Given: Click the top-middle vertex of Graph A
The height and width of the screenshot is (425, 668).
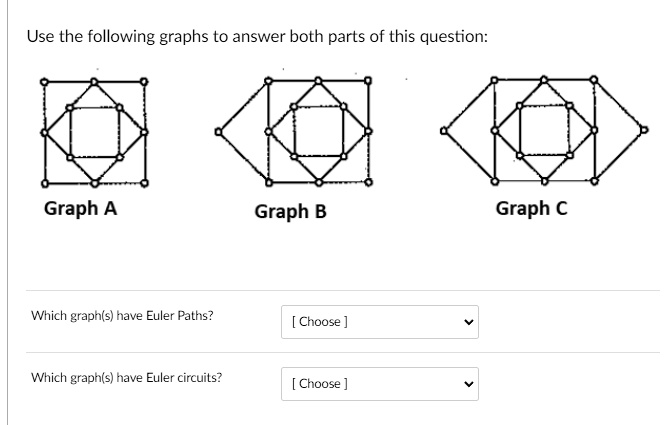Looking at the screenshot, I should click(x=94, y=81).
